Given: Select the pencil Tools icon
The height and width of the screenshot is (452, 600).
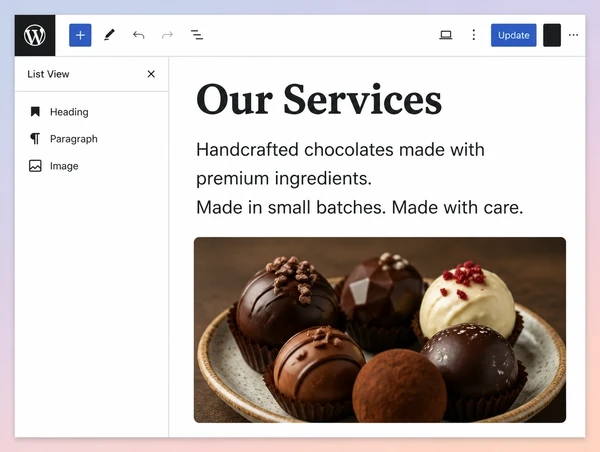Looking at the screenshot, I should click(x=109, y=35).
